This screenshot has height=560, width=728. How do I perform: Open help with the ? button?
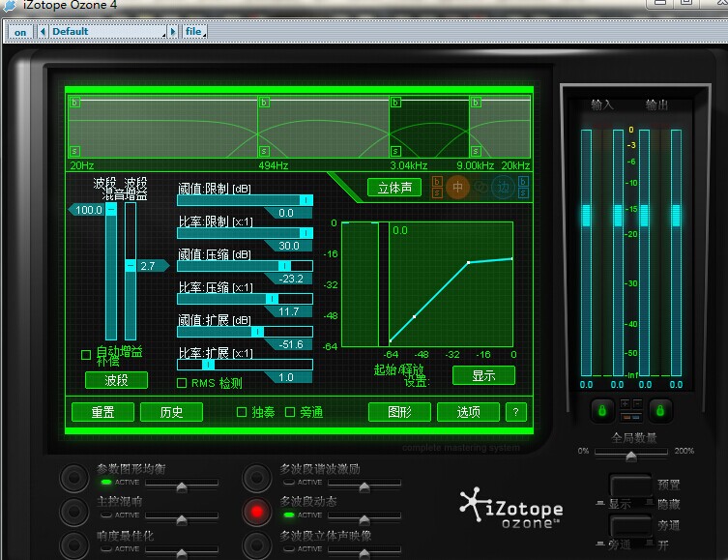point(515,412)
